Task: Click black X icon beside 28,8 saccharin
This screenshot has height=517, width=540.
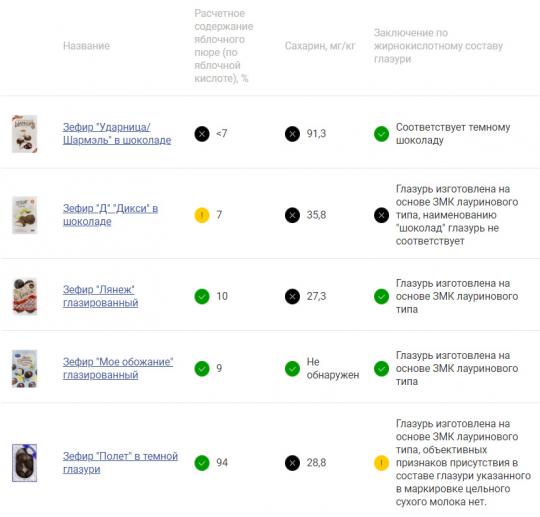Action: [292, 463]
